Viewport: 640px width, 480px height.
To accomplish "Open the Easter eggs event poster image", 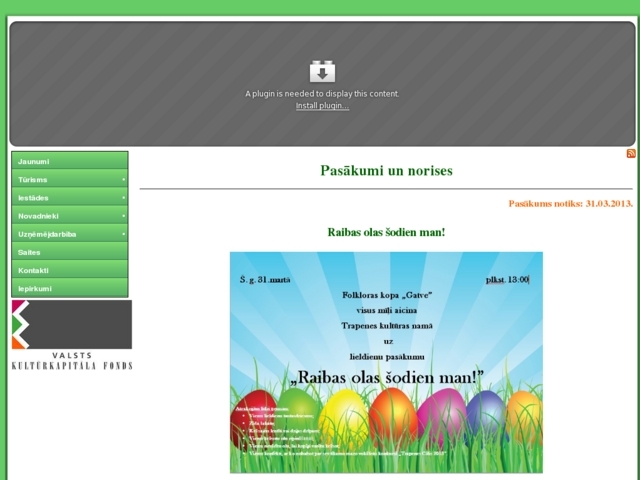I will pos(386,362).
